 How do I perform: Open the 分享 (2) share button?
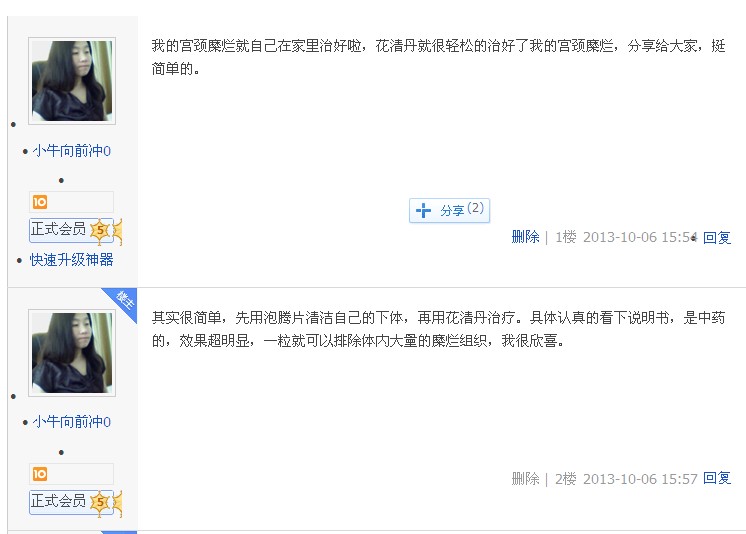click(450, 210)
